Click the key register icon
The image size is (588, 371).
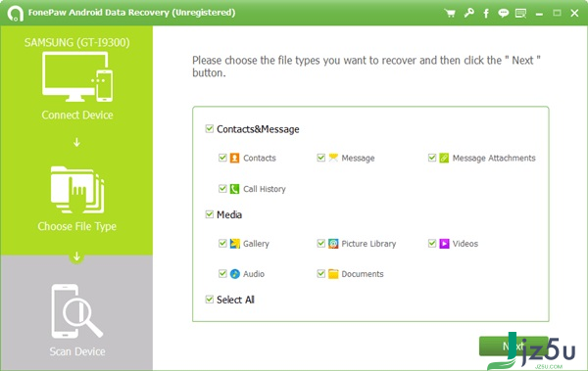pyautogui.click(x=468, y=13)
